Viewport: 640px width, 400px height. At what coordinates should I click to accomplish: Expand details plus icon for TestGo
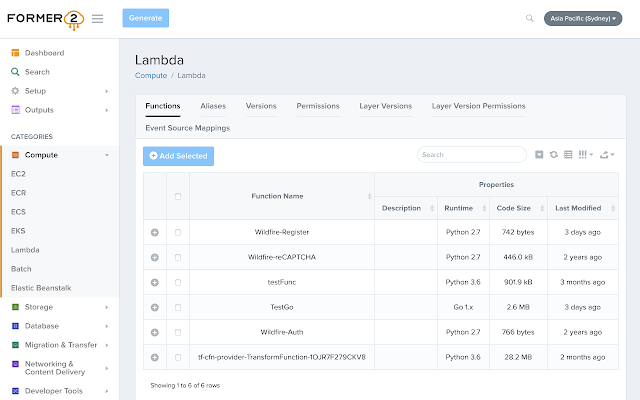pos(155,307)
